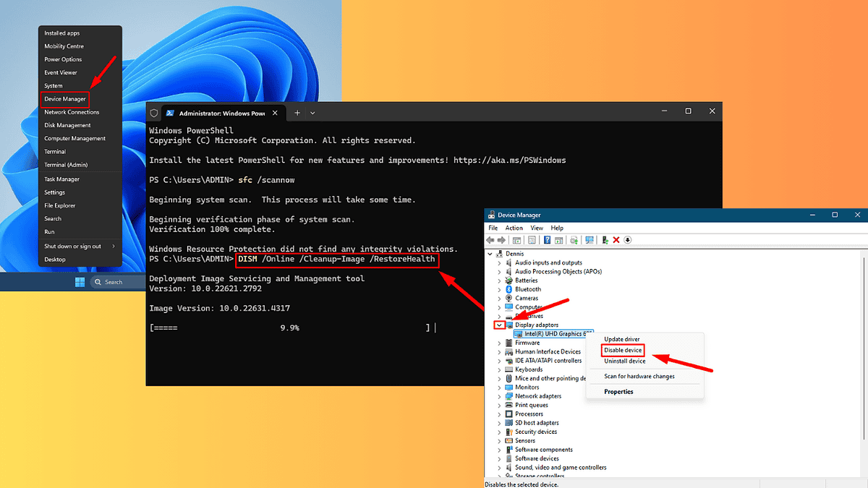Open PowerShell tab dropdown chevron

[312, 113]
